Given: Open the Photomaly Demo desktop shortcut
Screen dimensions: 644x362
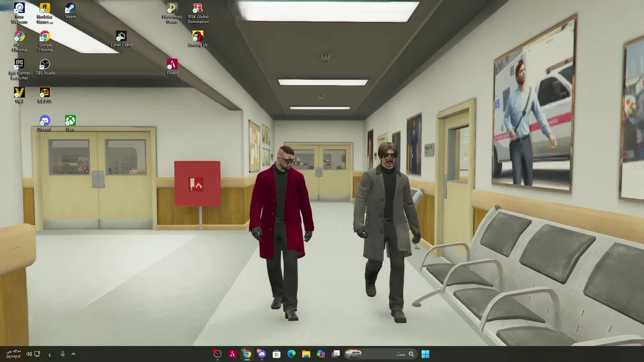Looking at the screenshot, I should click(x=172, y=13).
